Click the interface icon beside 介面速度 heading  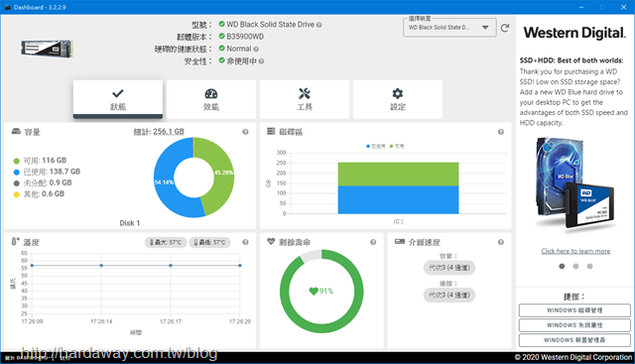(x=400, y=242)
